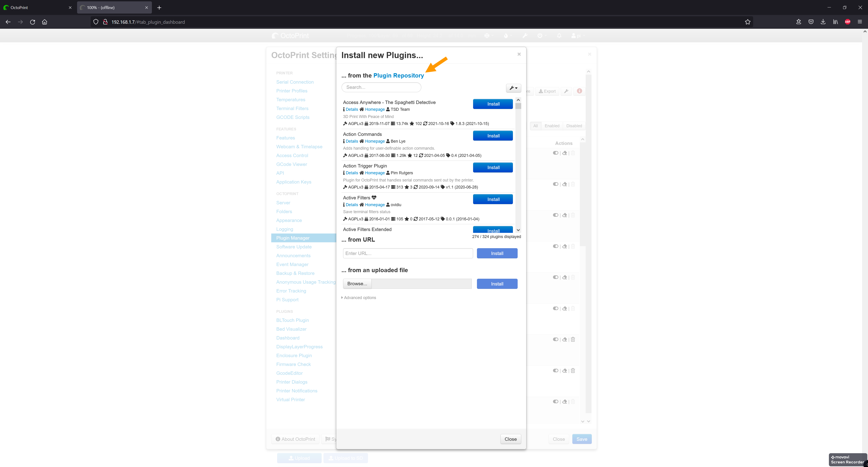This screenshot has width=868, height=467.
Task: Filter plugins by Enabled
Action: 552,126
